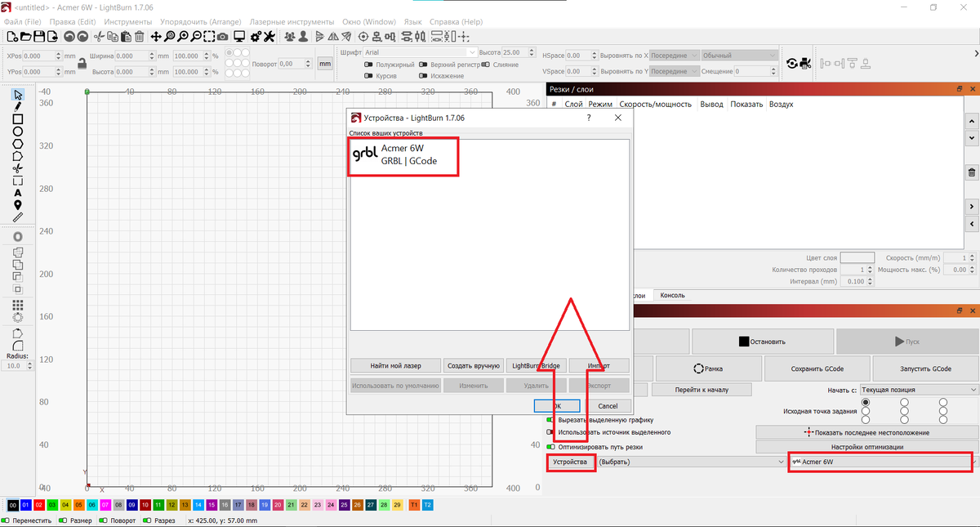Viewport: 980px width, 527px height.
Task: Click the Устройства devices button
Action: coord(570,462)
